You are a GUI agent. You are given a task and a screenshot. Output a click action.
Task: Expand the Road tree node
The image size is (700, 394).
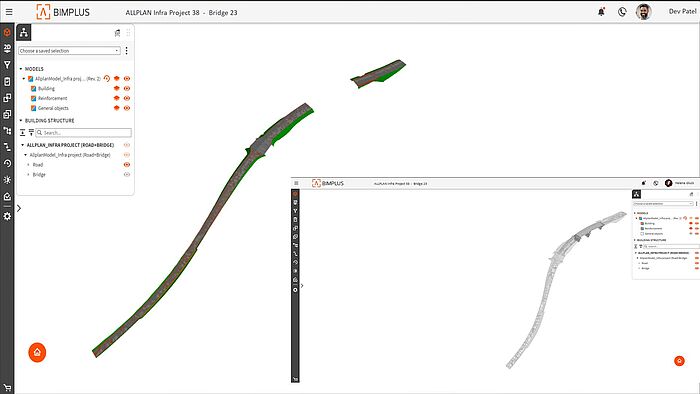29,165
